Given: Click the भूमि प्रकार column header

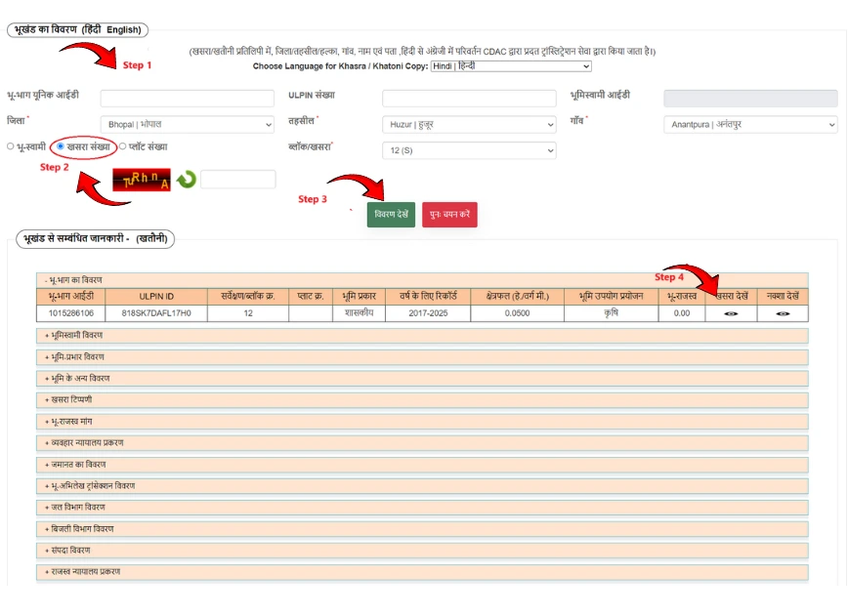Looking at the screenshot, I should click(360, 296).
